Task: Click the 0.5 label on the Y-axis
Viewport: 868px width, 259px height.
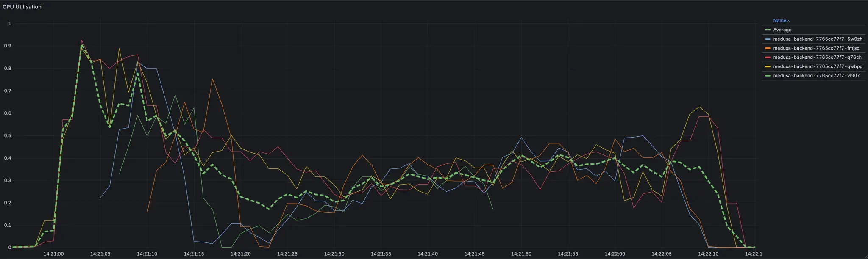Action: point(8,136)
